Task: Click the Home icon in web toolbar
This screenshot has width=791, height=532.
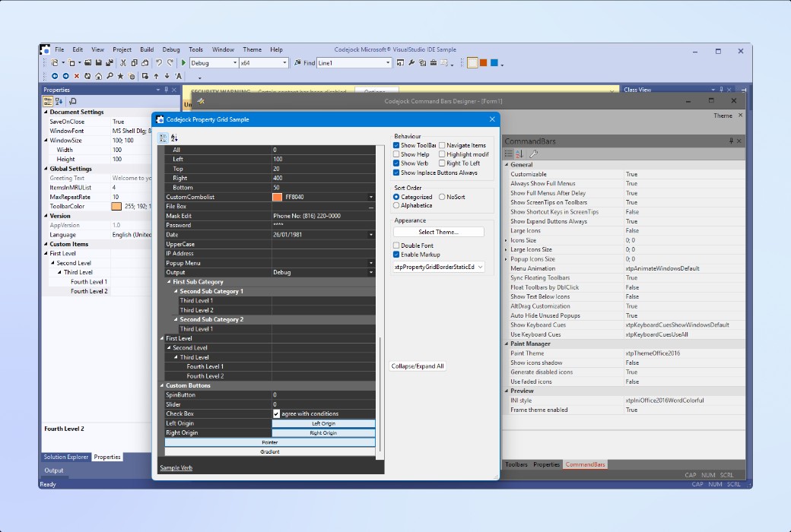Action: click(x=98, y=76)
